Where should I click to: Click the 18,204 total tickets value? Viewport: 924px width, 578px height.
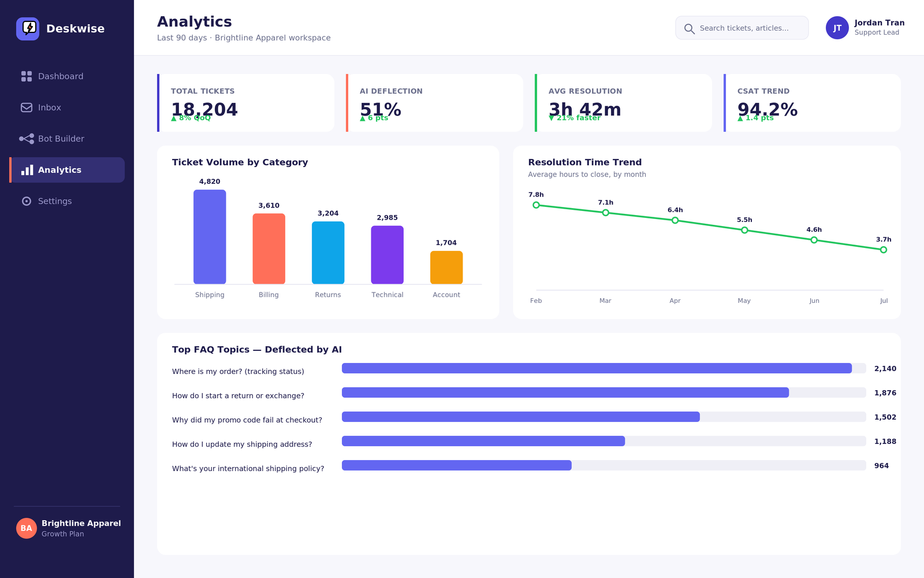click(x=204, y=109)
